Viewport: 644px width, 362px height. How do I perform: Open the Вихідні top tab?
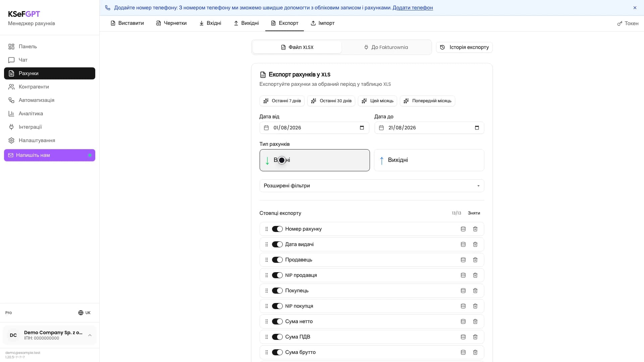(246, 23)
